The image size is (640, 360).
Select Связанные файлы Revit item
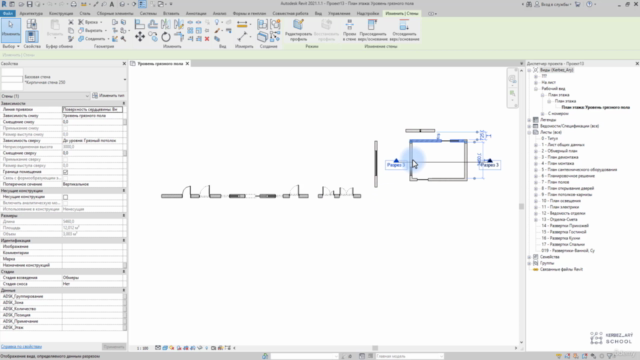pyautogui.click(x=561, y=269)
